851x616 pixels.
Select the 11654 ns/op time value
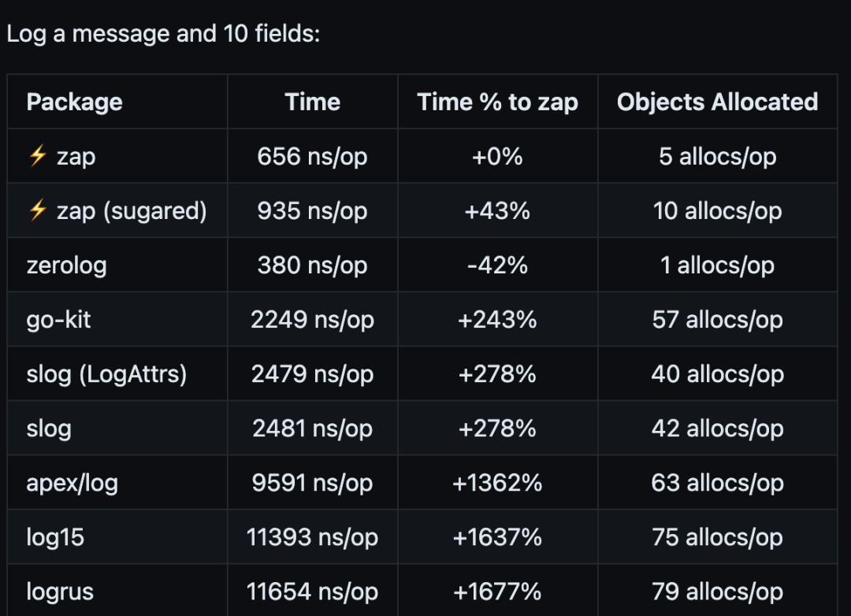[x=312, y=591]
